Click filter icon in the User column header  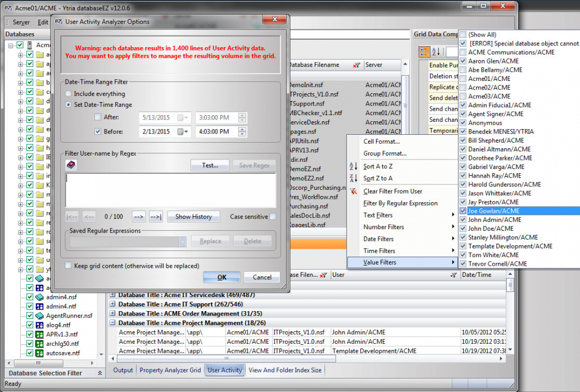coord(454,275)
